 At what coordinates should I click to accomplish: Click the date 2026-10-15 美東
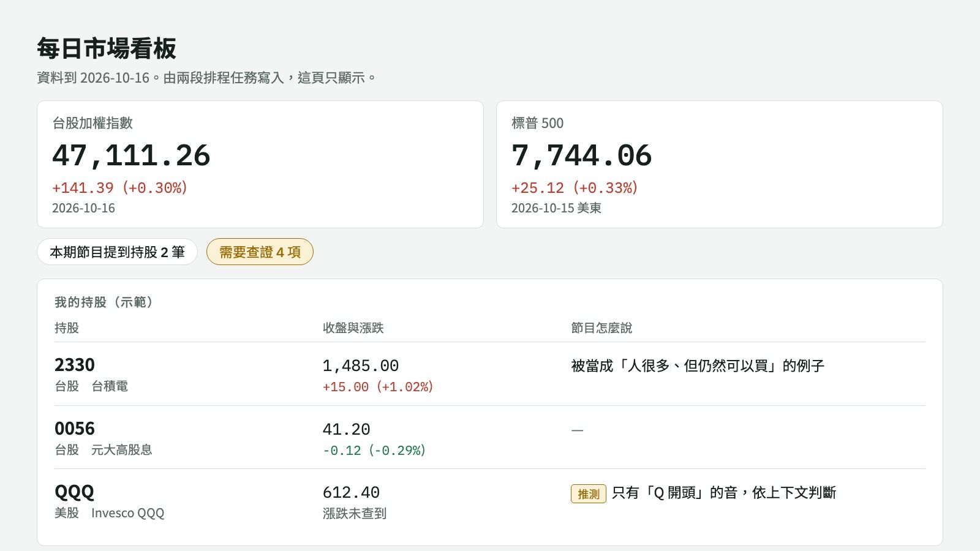click(556, 208)
